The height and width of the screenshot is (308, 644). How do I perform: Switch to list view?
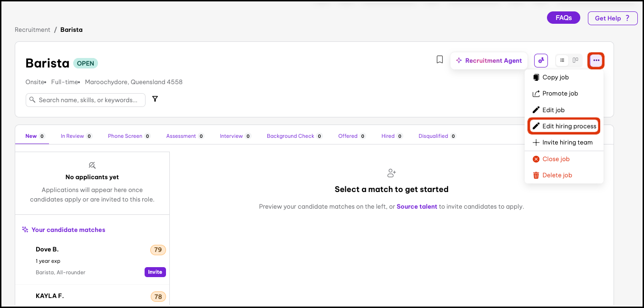pyautogui.click(x=562, y=60)
